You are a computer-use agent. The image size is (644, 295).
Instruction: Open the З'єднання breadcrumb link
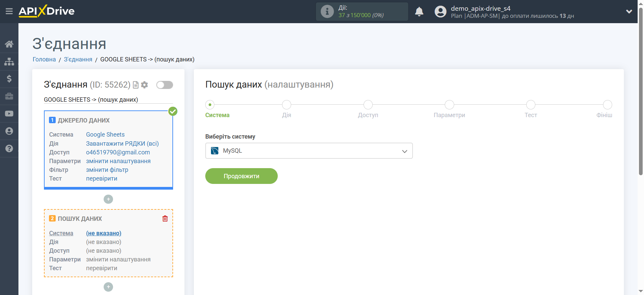(x=78, y=59)
